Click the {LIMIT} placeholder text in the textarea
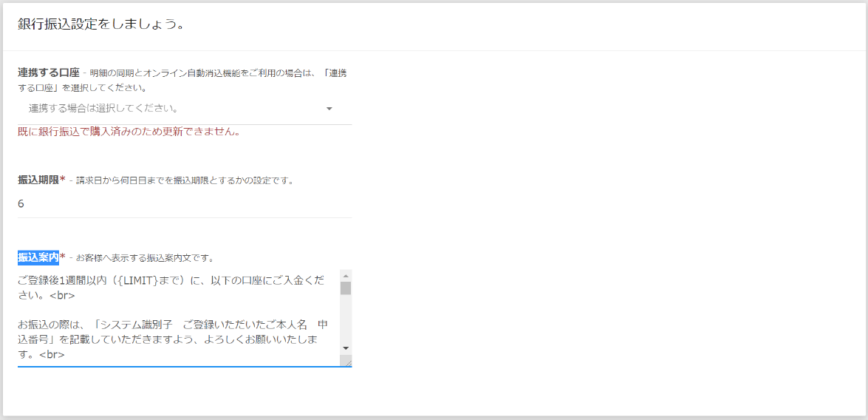The height and width of the screenshot is (420, 868). (x=137, y=280)
